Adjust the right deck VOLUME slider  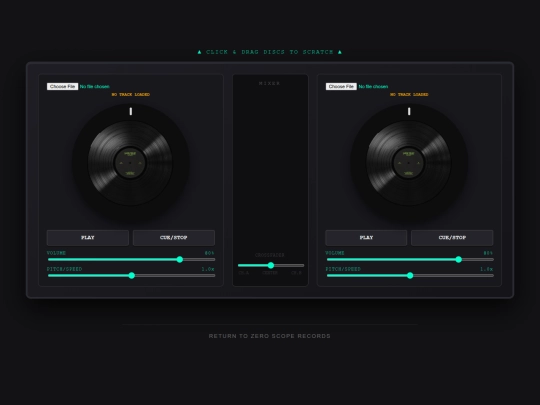410,259
